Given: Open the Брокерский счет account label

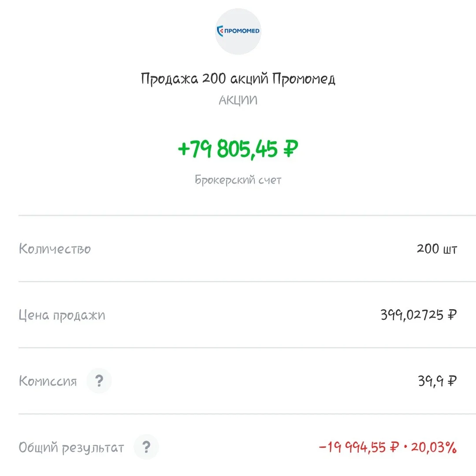Looking at the screenshot, I should point(238,180).
